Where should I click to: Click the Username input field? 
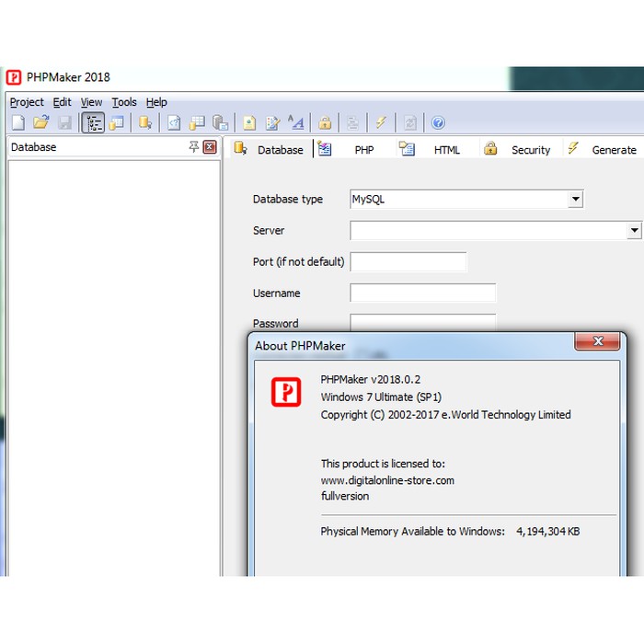(x=422, y=293)
